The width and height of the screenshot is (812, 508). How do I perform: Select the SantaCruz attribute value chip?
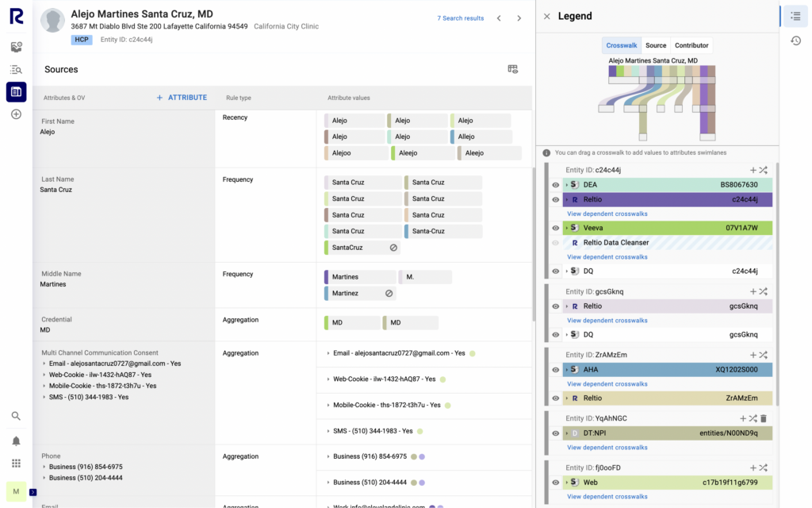(347, 247)
